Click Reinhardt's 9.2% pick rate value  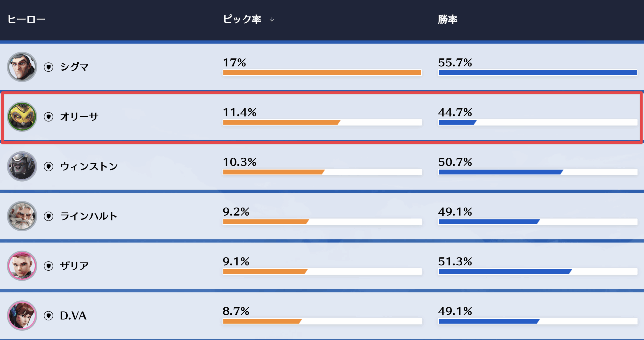(x=236, y=212)
